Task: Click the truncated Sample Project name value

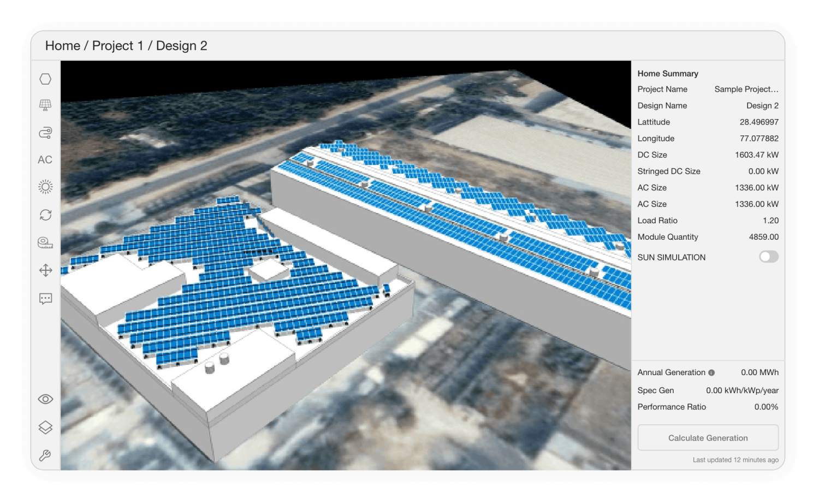Action: pos(746,90)
